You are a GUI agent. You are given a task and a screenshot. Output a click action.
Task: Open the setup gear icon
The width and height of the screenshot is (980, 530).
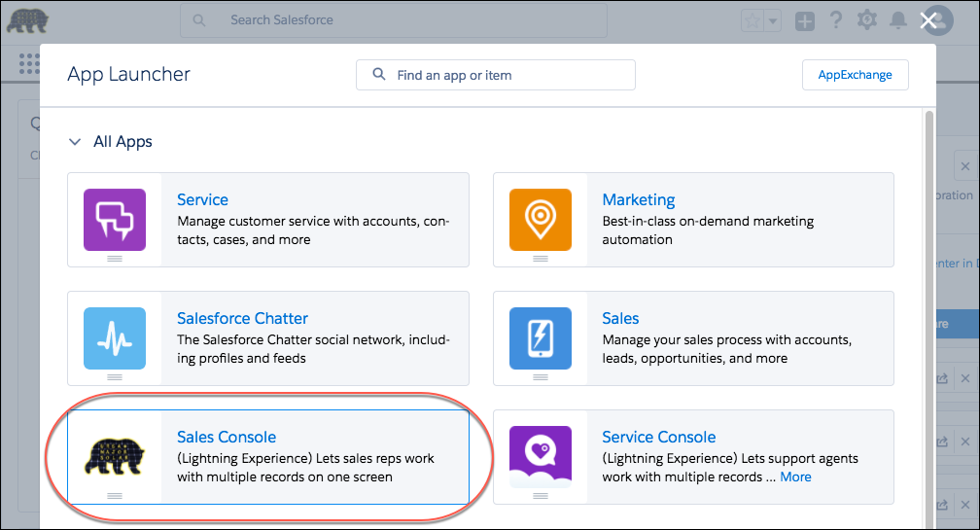(867, 20)
